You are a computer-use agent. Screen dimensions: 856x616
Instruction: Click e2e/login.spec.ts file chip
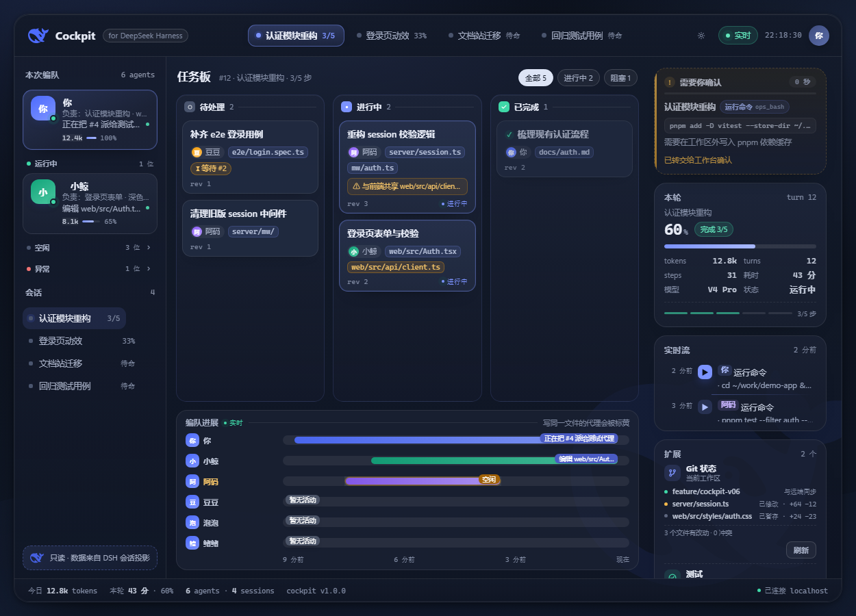tap(268, 152)
